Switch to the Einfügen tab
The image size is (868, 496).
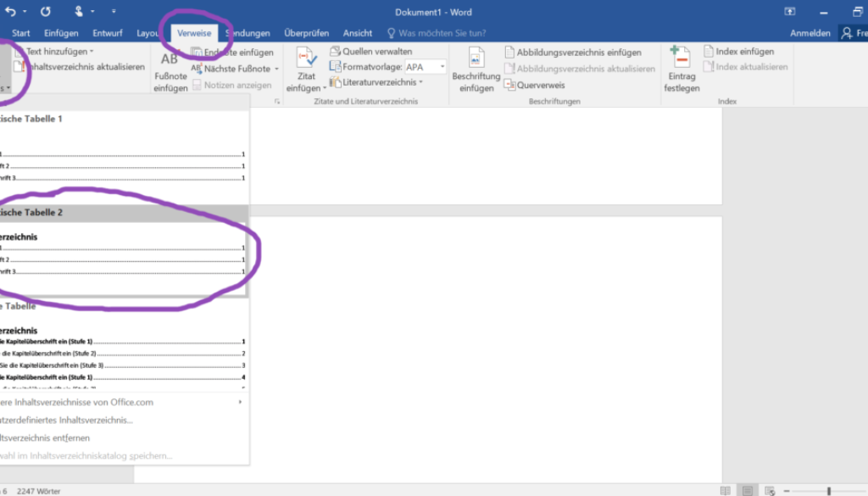61,33
